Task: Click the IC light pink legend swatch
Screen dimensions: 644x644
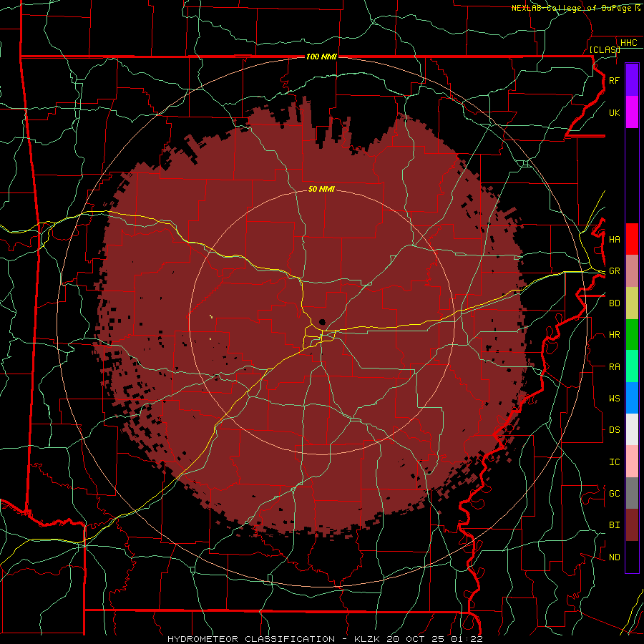Action: pos(632,462)
